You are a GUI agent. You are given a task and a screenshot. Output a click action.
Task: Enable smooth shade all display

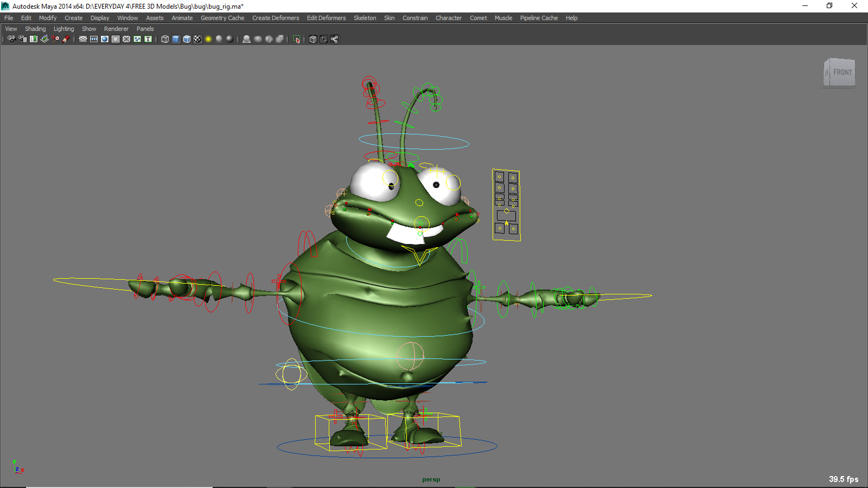tap(175, 39)
